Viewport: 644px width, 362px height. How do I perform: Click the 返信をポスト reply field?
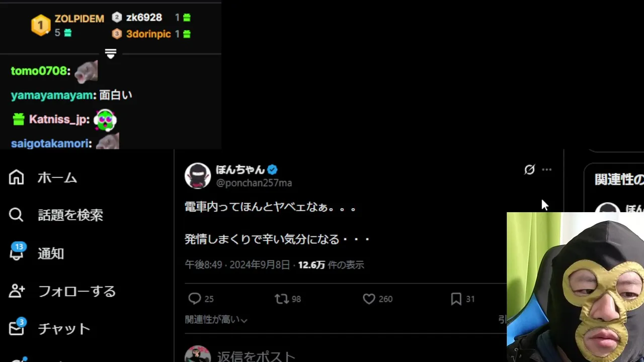[x=256, y=356]
